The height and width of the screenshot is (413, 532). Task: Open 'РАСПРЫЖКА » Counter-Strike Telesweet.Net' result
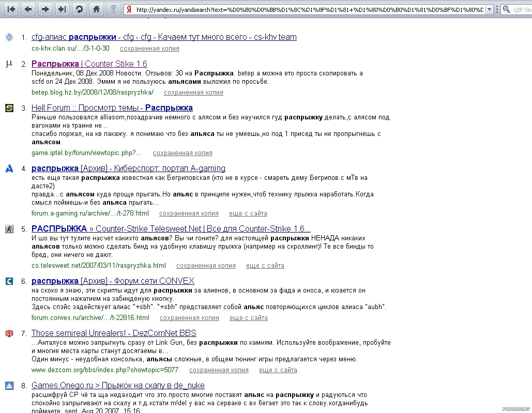click(171, 228)
